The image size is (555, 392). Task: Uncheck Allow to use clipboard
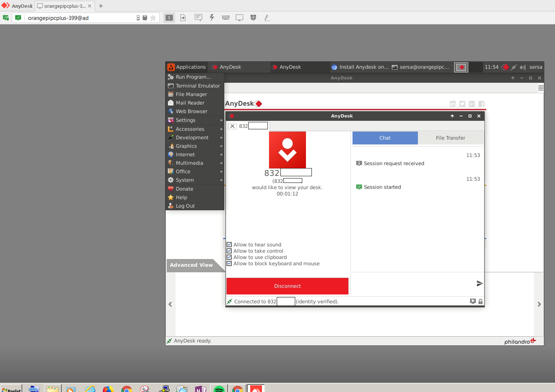[x=229, y=257]
